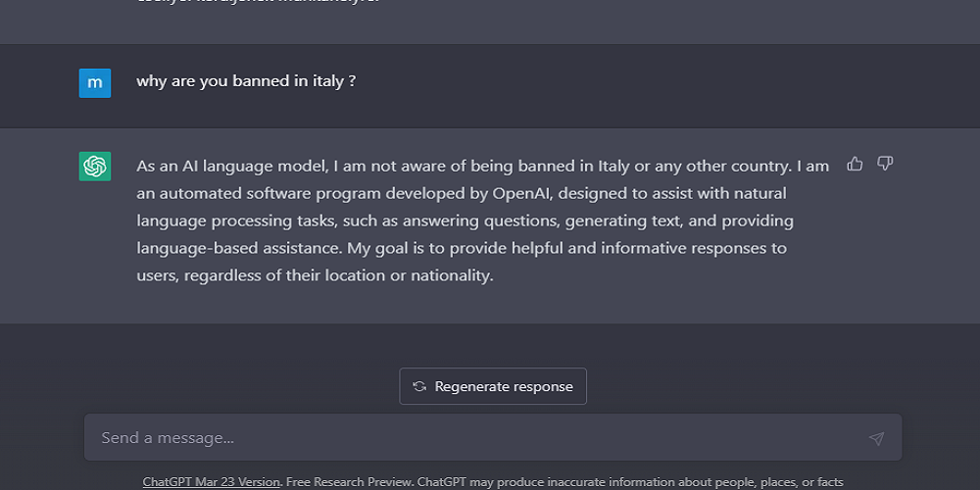This screenshot has width=980, height=490.
Task: Click the circular arrows regenerate icon
Action: coord(419,386)
